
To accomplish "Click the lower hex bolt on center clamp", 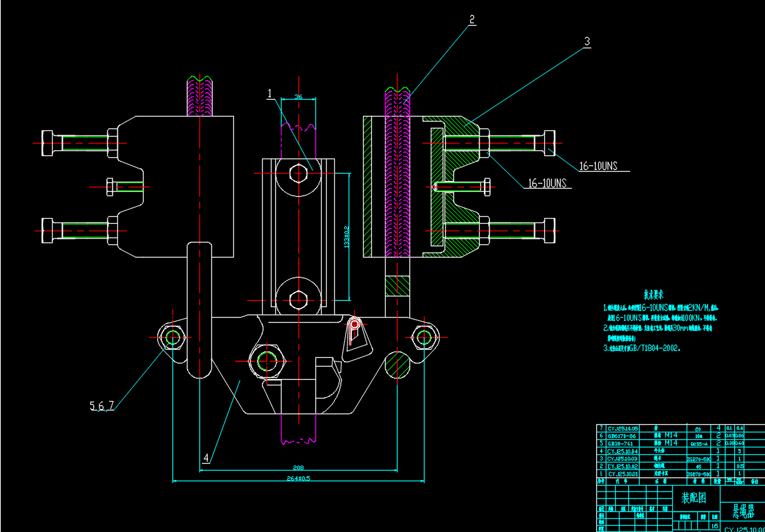I will tap(298, 300).
